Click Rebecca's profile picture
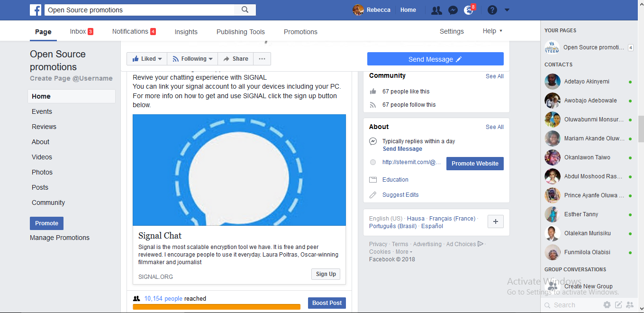Screen dimensions: 644x313 point(358,10)
